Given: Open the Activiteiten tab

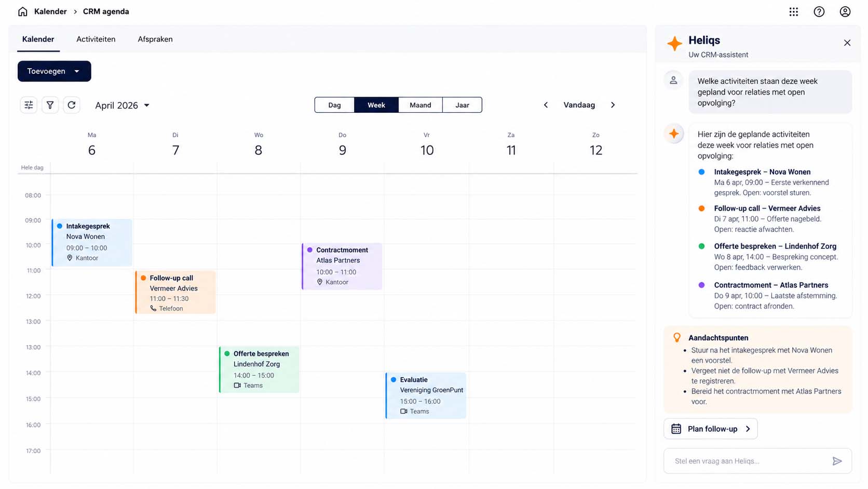Looking at the screenshot, I should pyautogui.click(x=96, y=39).
